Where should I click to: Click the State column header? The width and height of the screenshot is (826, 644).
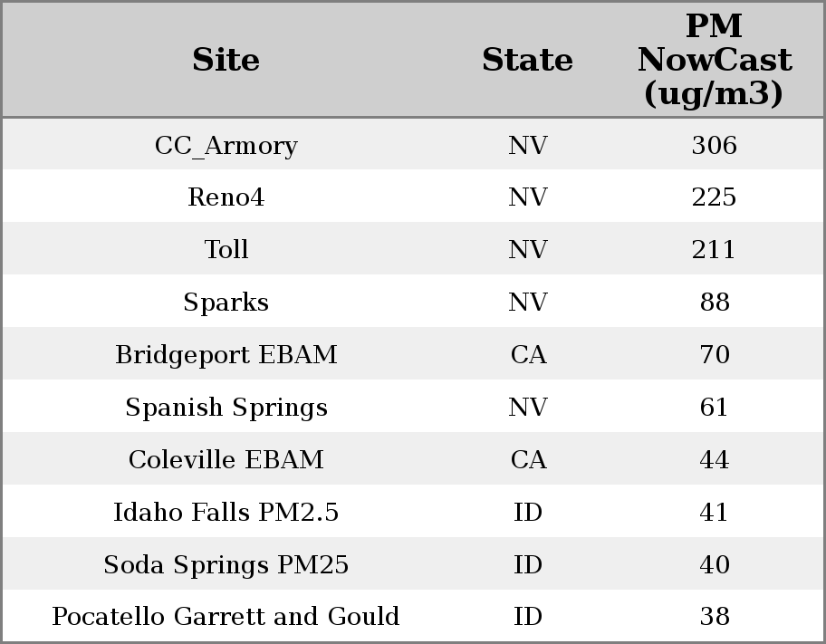pyautogui.click(x=527, y=60)
